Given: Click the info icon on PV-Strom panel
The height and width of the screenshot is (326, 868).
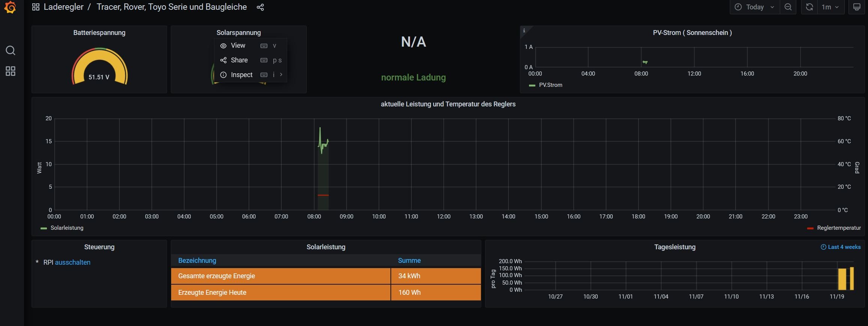Looking at the screenshot, I should click(524, 31).
